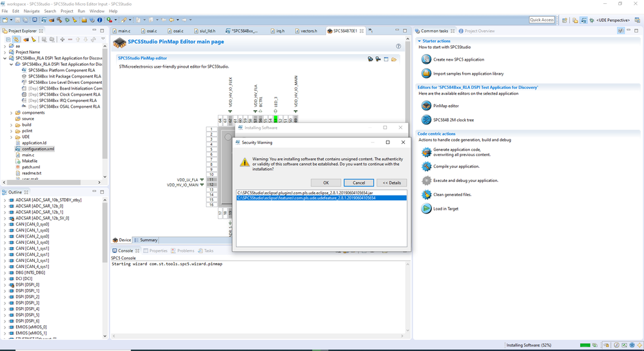644x351 pixels.
Task: Expand the 'aa' project node
Action: click(5, 46)
